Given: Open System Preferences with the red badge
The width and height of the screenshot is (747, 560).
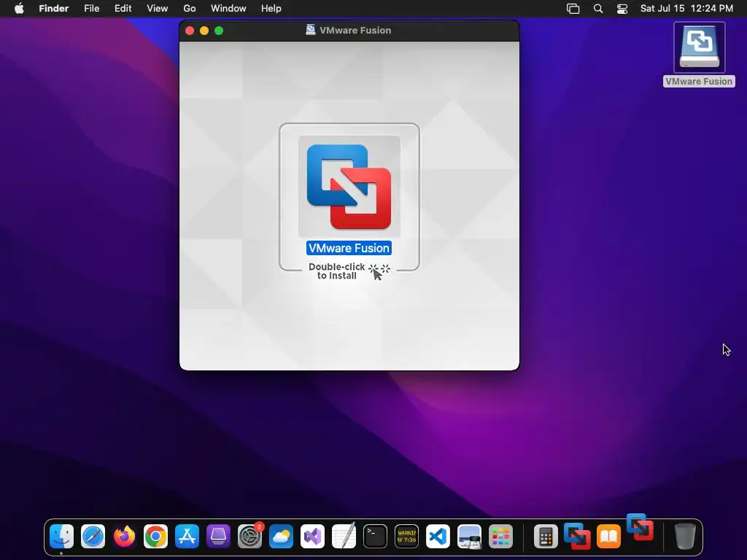Looking at the screenshot, I should (249, 537).
